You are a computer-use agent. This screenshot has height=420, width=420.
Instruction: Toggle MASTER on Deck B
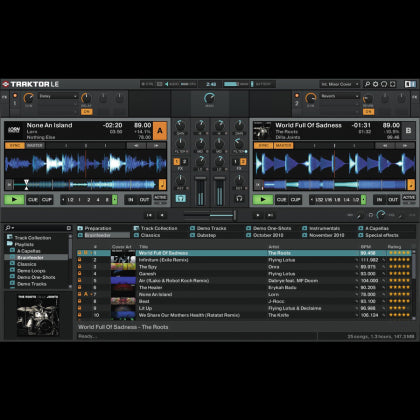283,146
